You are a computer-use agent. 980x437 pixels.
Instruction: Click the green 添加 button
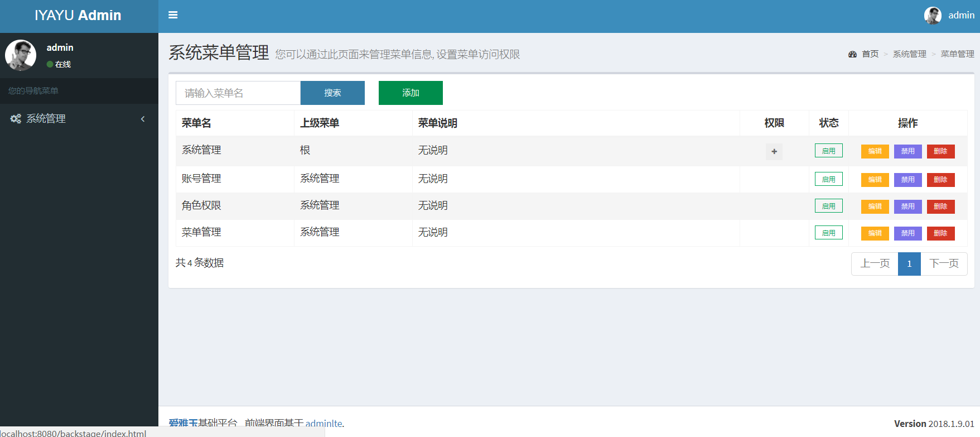pyautogui.click(x=411, y=93)
